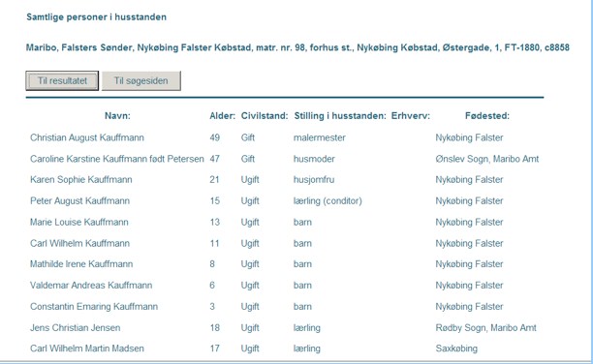Select Mathilde Irene Kauffmann entry
The height and width of the screenshot is (364, 593).
pyautogui.click(x=81, y=264)
